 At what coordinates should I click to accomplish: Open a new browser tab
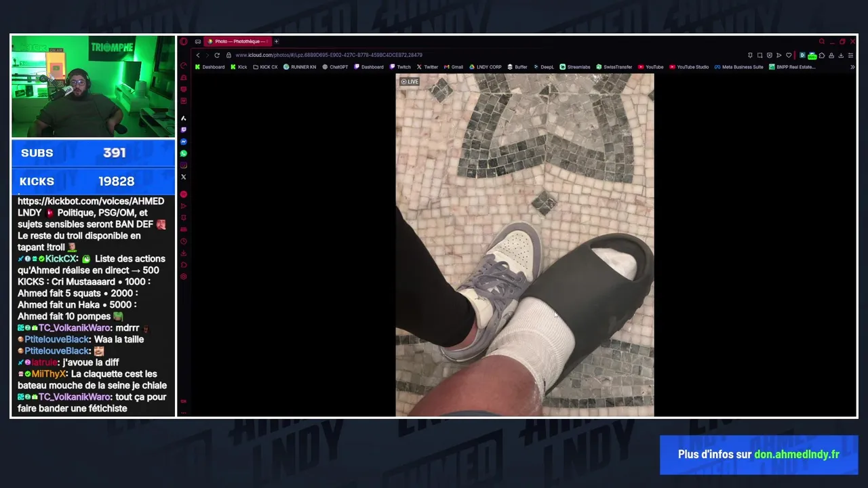pos(276,41)
